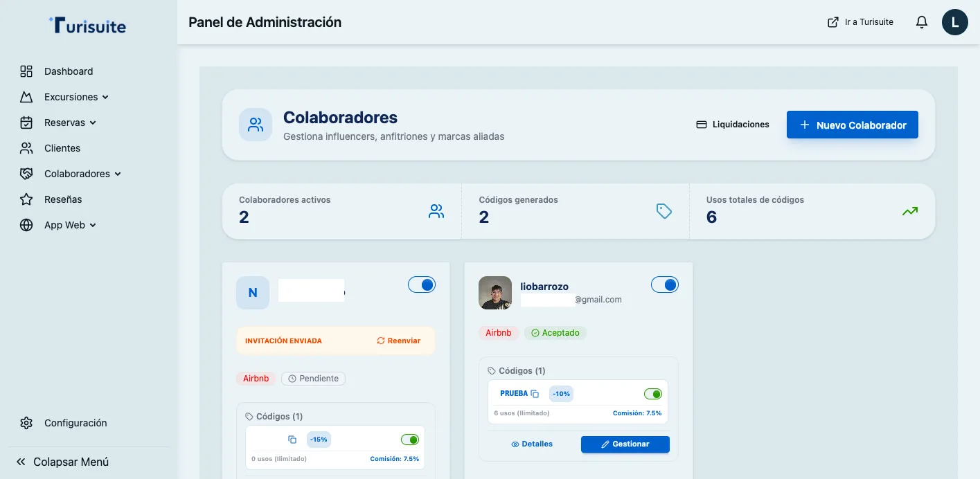Click the Reseñas star icon
This screenshot has height=479, width=980.
(x=26, y=199)
